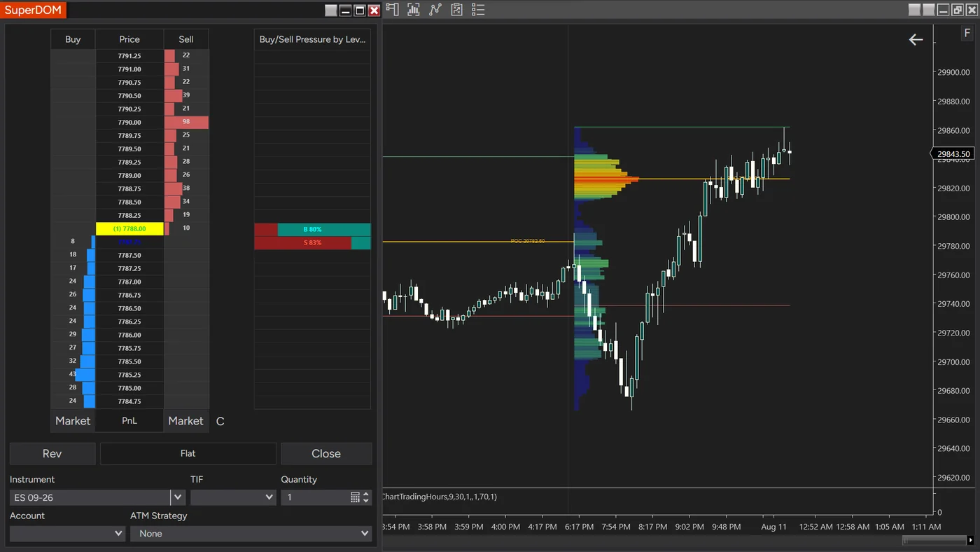This screenshot has height=552, width=980.
Task: Click the Rev button
Action: coord(52,454)
